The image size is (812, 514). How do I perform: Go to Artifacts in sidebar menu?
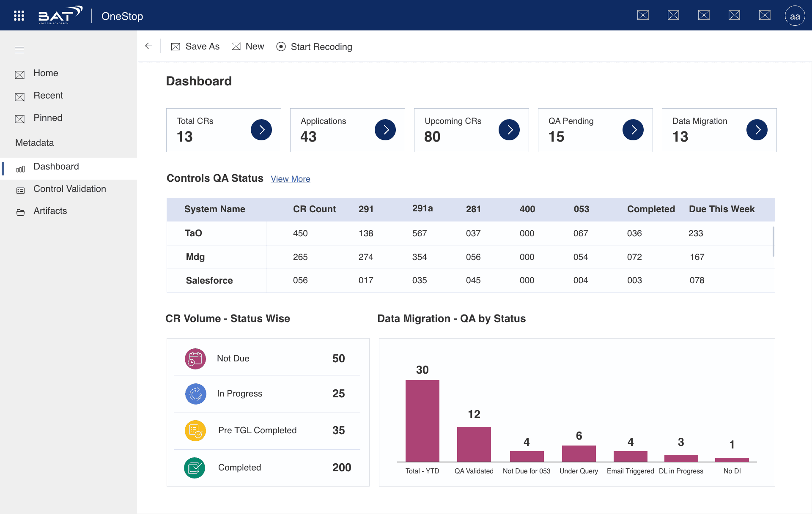[x=50, y=211]
